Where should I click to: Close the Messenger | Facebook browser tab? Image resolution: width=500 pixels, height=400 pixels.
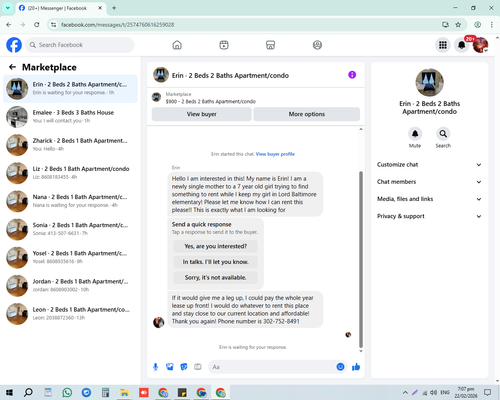click(x=100, y=8)
